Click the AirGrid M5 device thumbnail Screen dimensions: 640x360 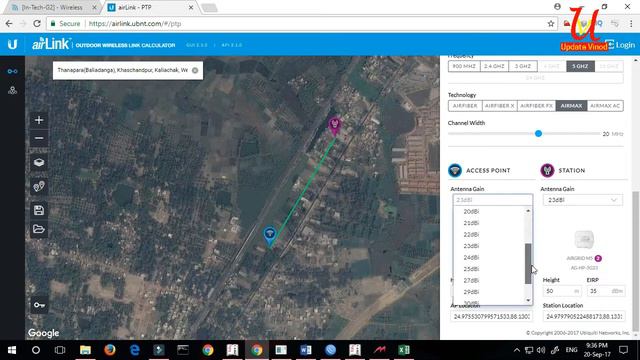(584, 240)
